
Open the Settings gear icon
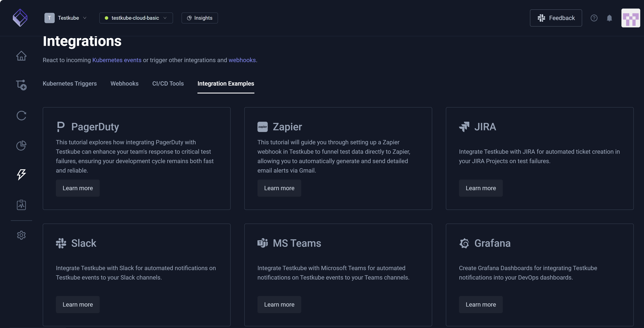pyautogui.click(x=21, y=235)
